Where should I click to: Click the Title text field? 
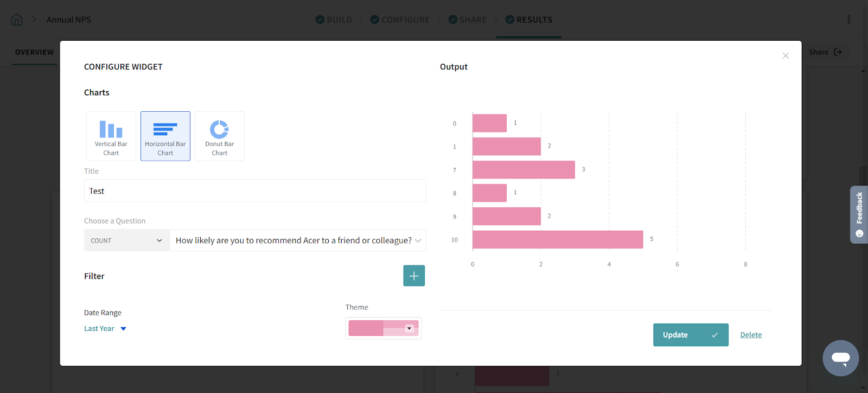click(x=255, y=191)
